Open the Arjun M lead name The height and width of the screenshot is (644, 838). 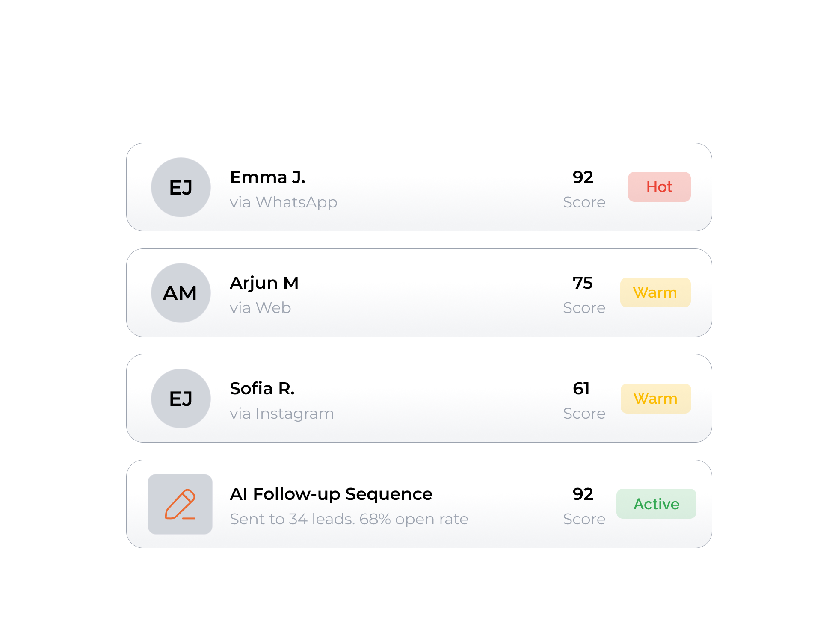[x=264, y=283]
